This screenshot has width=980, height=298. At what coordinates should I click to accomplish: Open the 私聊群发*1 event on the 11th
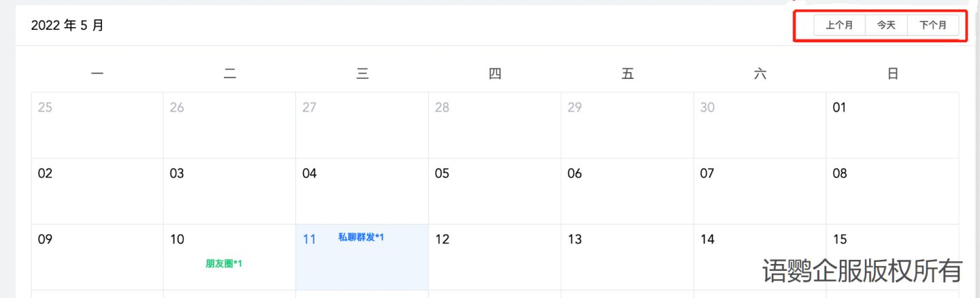(361, 237)
